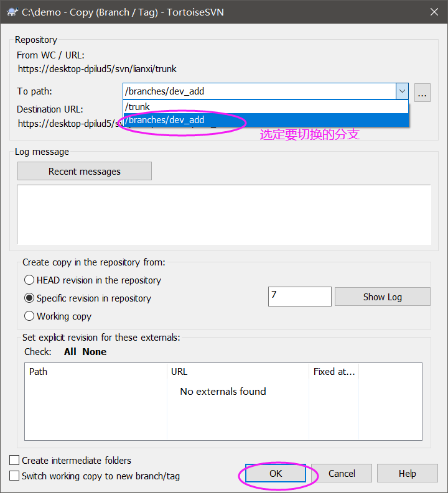Click the revision number field showing 7

click(x=299, y=296)
